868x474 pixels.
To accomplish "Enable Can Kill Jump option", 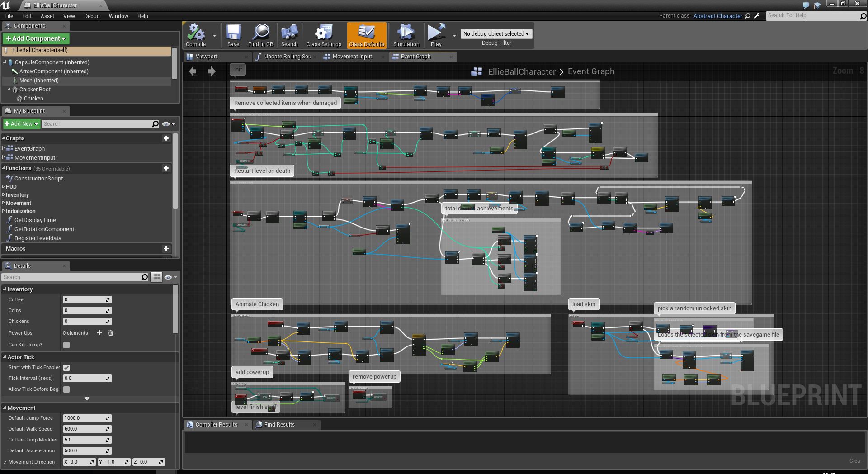I will [x=66, y=345].
